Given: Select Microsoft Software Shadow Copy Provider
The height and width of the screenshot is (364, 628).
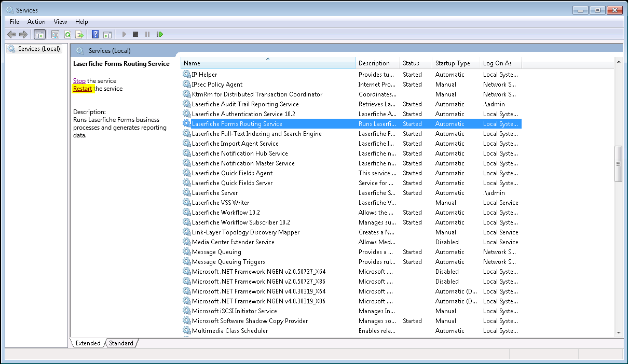Looking at the screenshot, I should click(x=250, y=321).
